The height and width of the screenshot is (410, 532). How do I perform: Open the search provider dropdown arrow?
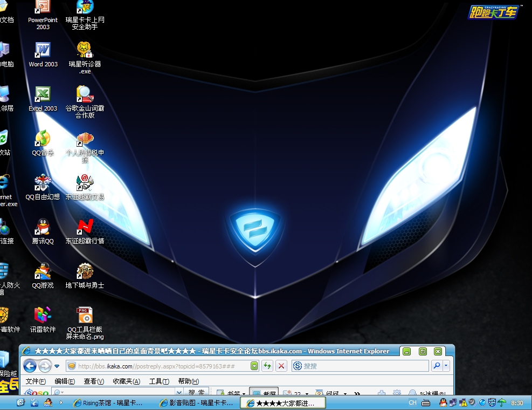446,366
